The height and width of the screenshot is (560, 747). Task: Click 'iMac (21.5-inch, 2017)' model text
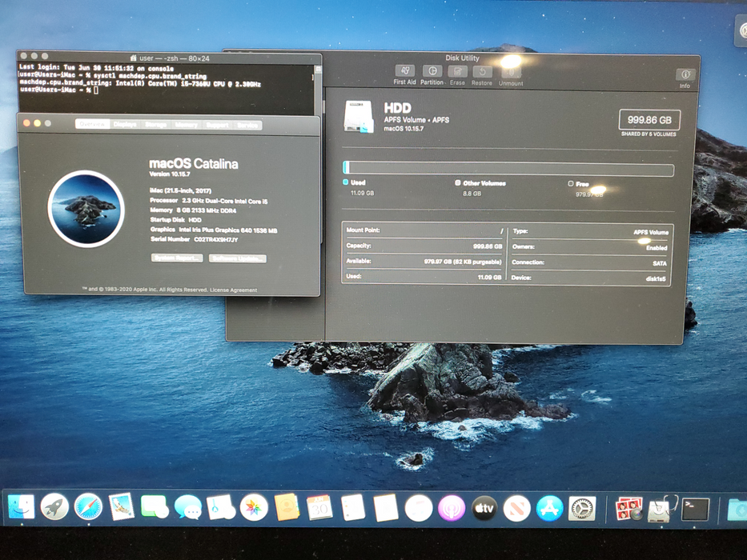(181, 190)
